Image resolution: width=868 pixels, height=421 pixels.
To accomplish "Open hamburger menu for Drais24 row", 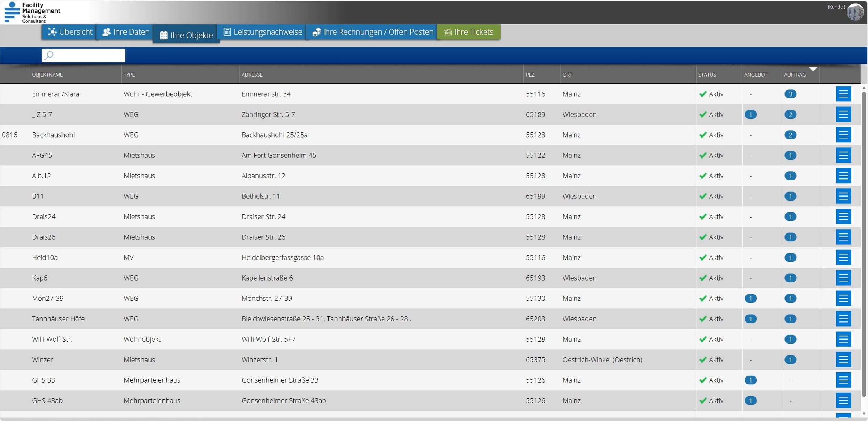I will tap(843, 217).
